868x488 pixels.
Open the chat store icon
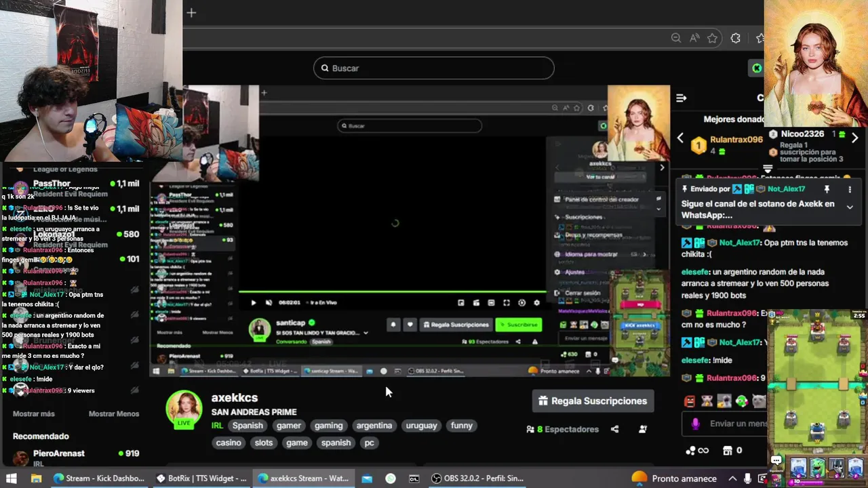(x=728, y=450)
